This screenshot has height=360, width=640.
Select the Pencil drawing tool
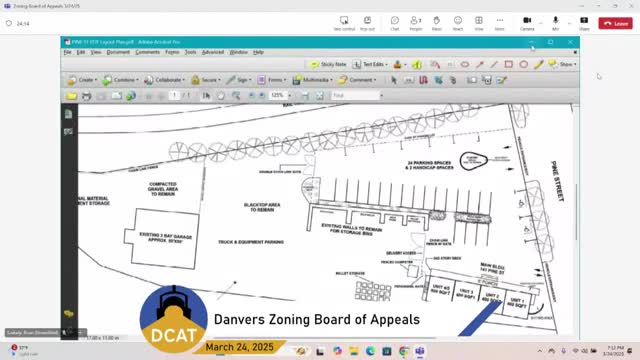[539, 64]
